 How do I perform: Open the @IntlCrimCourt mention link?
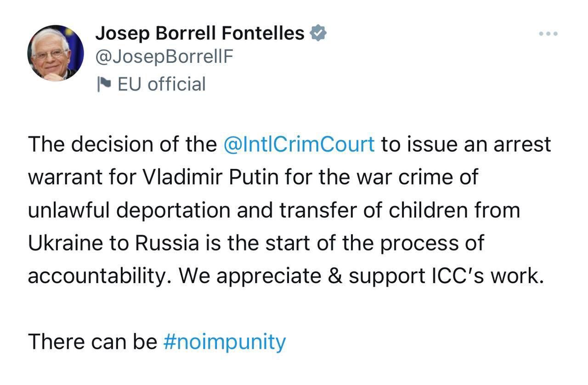coord(299,144)
